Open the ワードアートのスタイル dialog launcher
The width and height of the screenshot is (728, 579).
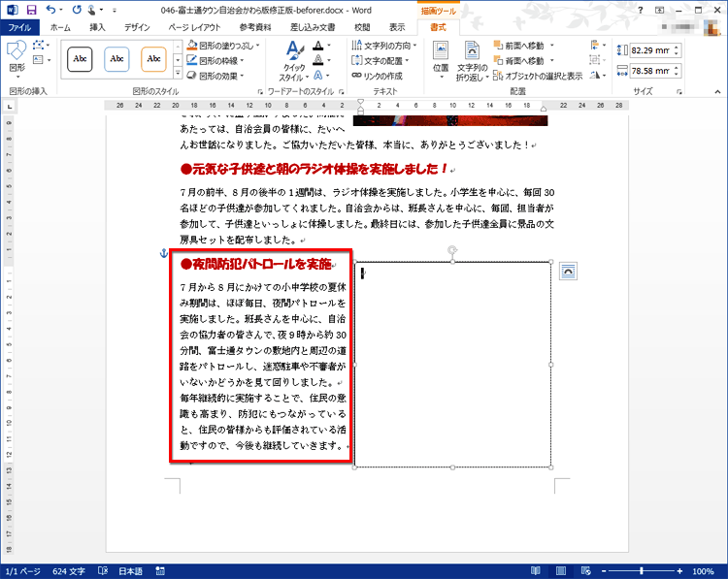point(342,92)
